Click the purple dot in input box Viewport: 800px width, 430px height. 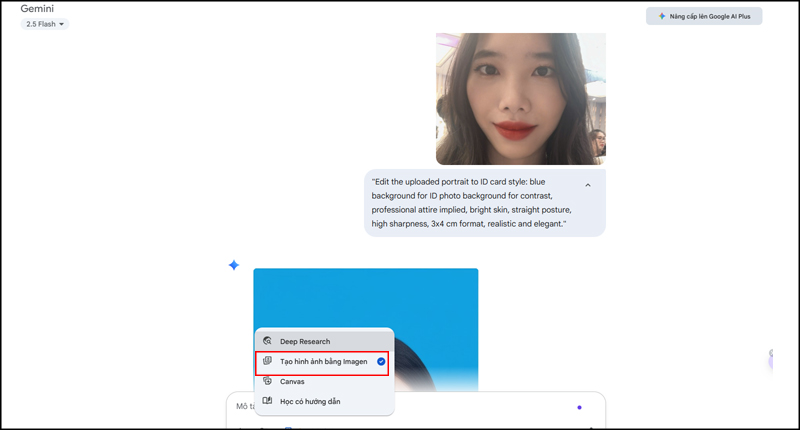point(579,408)
